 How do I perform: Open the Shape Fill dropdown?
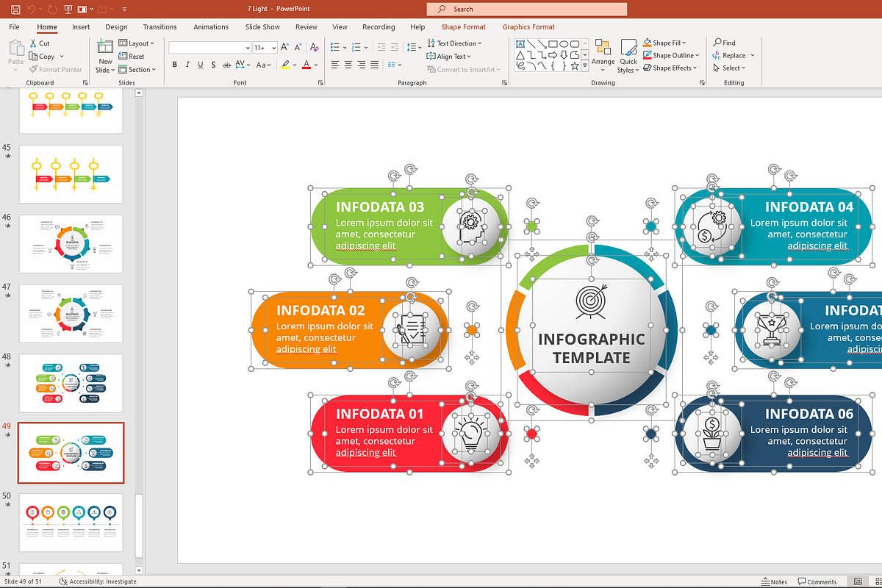[665, 43]
